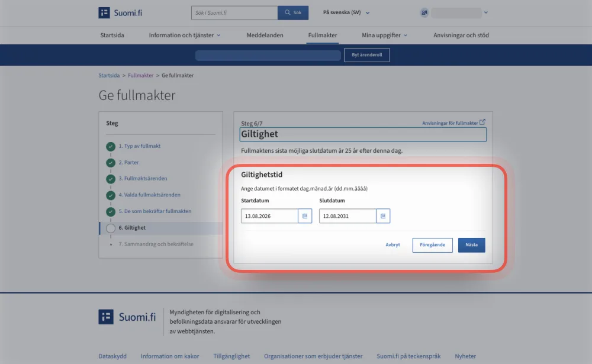This screenshot has width=592, height=364.
Task: Expand the user account menu chevron
Action: 486,12
